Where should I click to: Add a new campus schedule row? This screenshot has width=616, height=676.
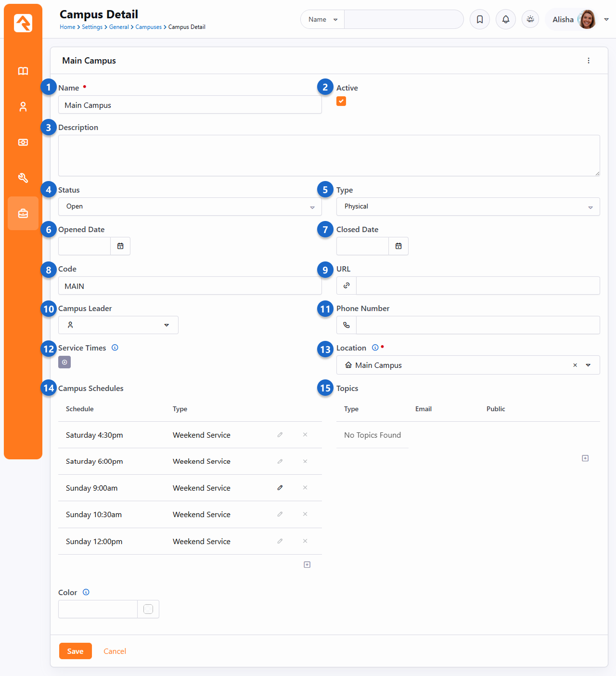click(x=307, y=565)
